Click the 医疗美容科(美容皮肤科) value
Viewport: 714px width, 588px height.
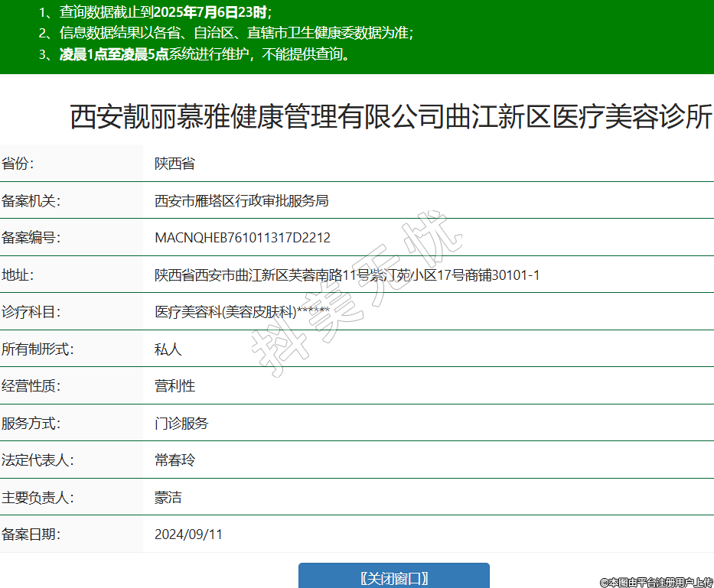pyautogui.click(x=242, y=312)
